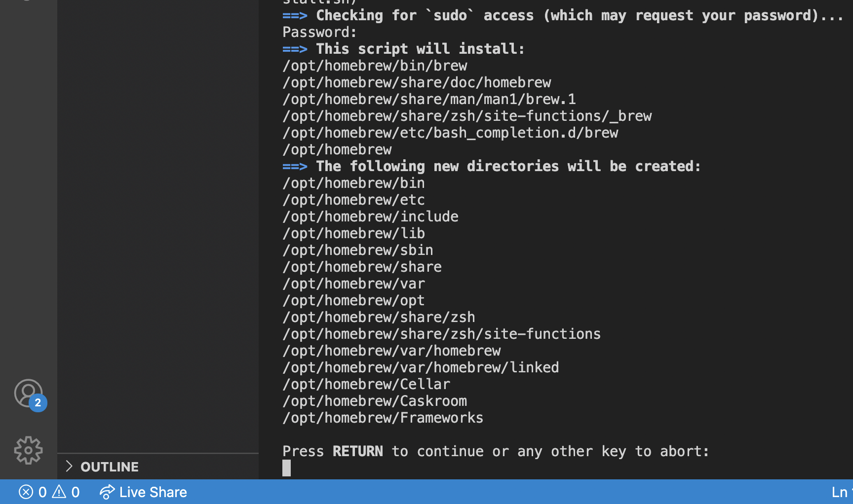Click the 'This script will install:' heading

(x=420, y=49)
